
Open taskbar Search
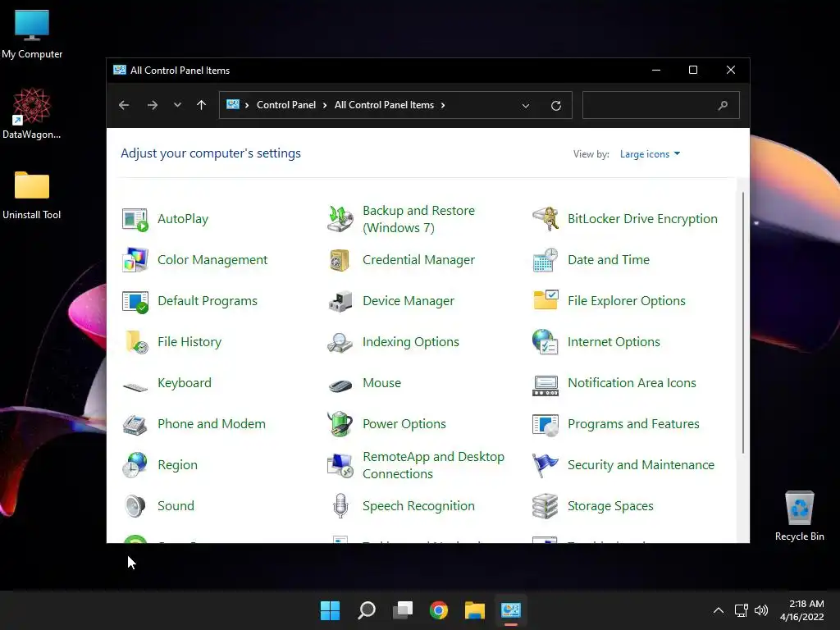(367, 610)
